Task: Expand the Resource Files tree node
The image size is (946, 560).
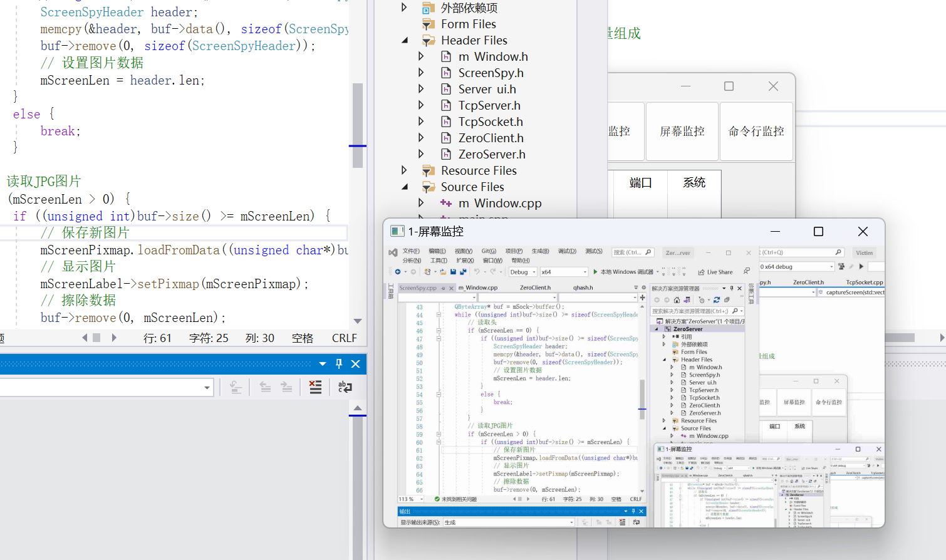Action: tap(404, 170)
